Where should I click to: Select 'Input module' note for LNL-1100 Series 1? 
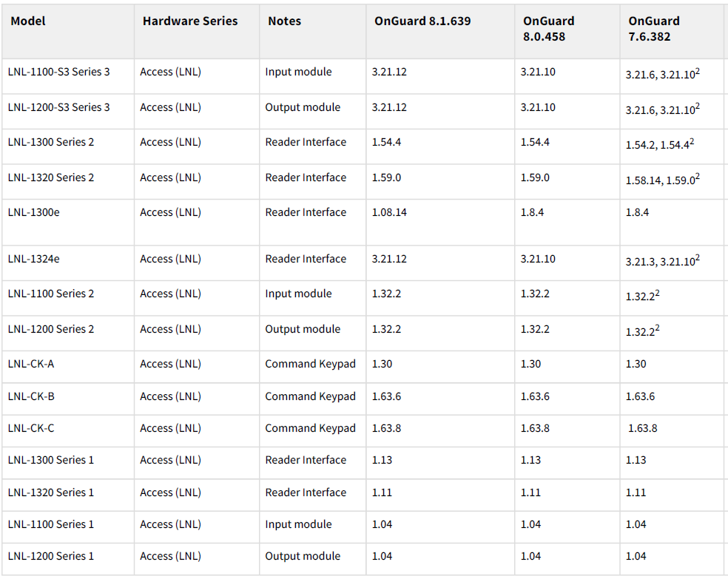pyautogui.click(x=299, y=524)
